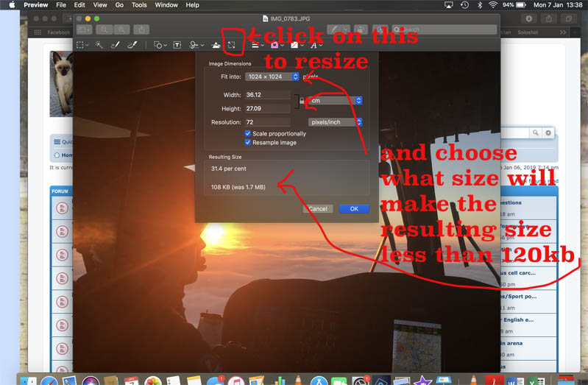Toggle the Markup Toolbar button

[380, 29]
